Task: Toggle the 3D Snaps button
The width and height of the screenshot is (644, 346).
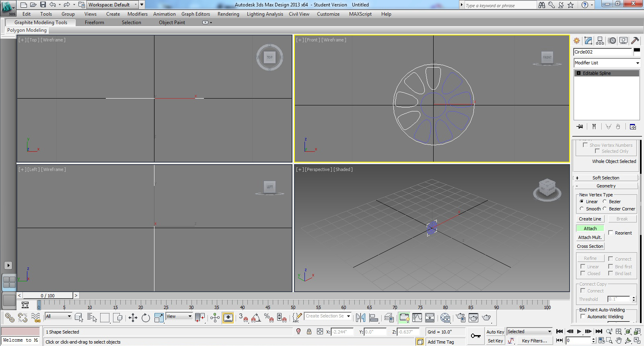Action: [x=243, y=318]
